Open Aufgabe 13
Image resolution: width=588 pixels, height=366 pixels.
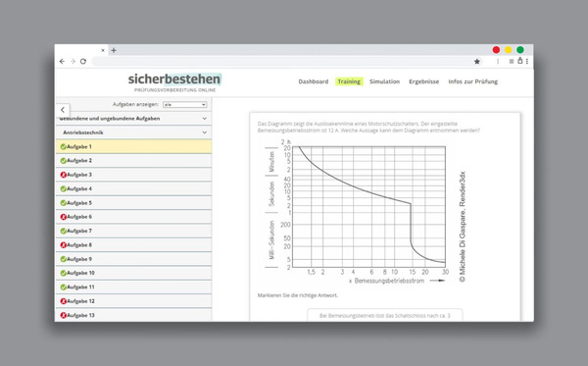(x=133, y=315)
